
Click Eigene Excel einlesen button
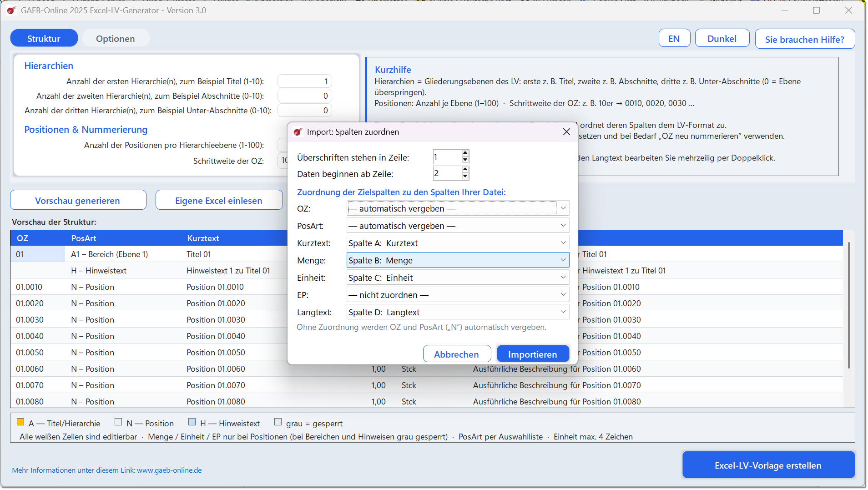click(x=219, y=200)
